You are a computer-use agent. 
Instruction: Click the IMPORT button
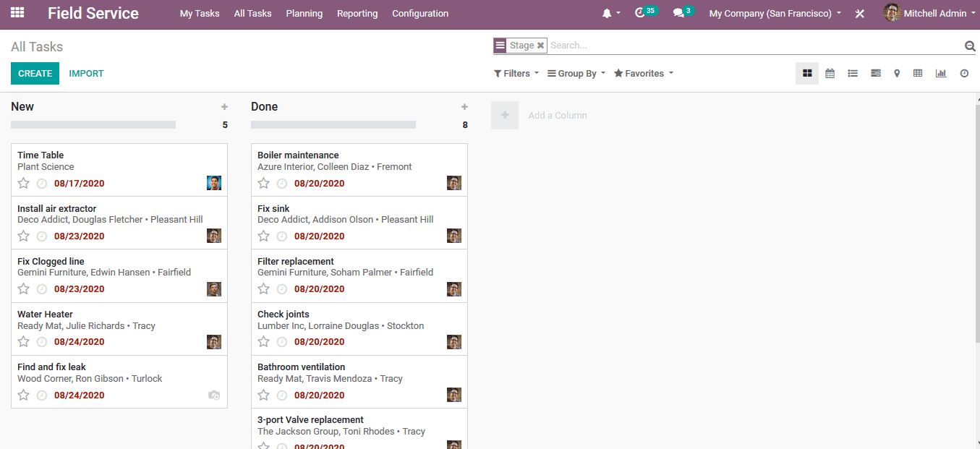[86, 74]
